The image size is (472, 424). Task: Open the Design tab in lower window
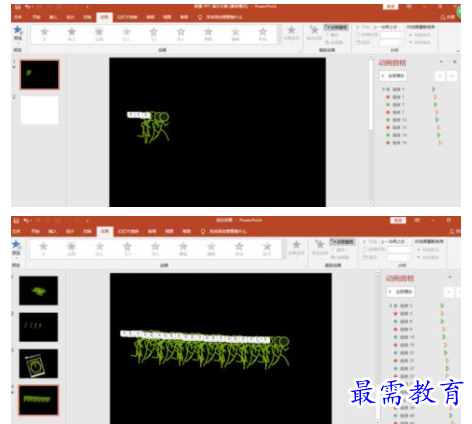coord(70,231)
